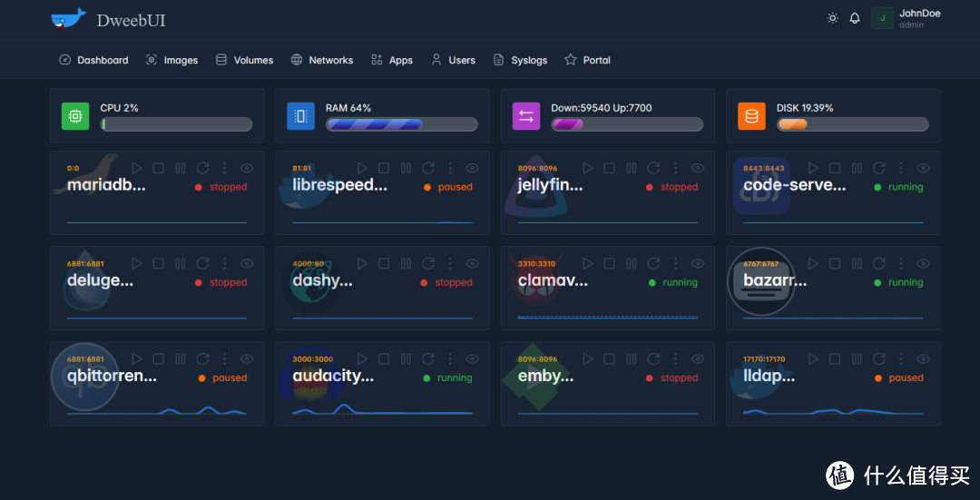
Task: Toggle the eye icon on jellyfin card
Action: coord(698,168)
